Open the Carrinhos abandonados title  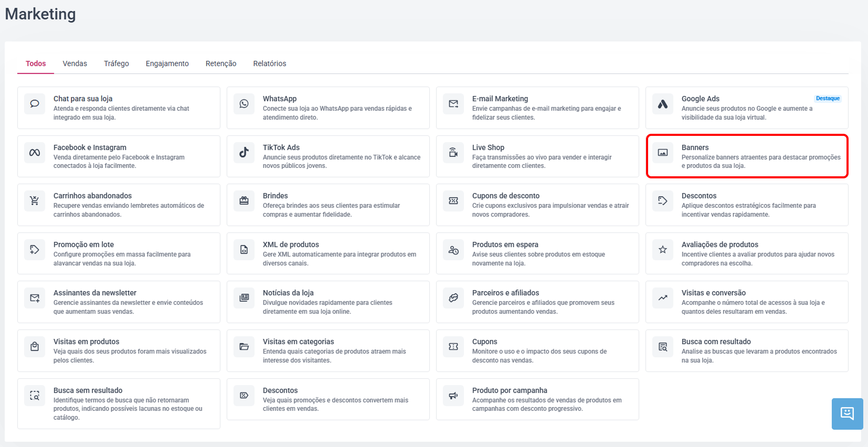tap(92, 196)
